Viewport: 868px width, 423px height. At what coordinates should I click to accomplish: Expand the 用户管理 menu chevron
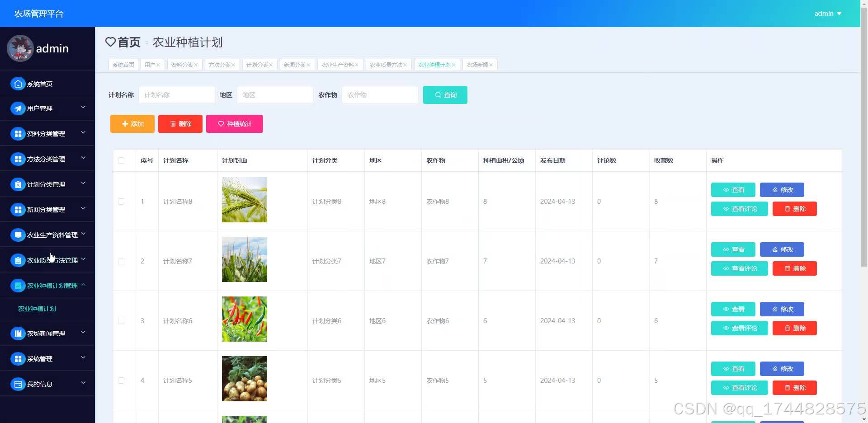point(83,108)
